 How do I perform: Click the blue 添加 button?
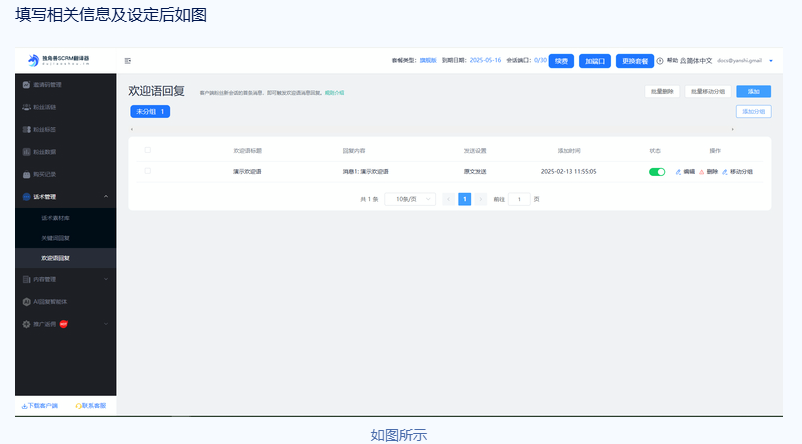click(x=753, y=92)
